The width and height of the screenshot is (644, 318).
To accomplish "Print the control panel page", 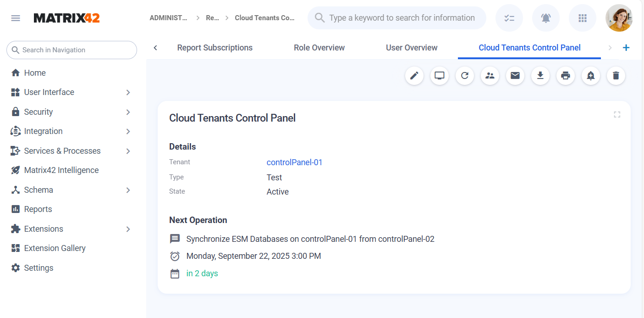I will tap(566, 76).
